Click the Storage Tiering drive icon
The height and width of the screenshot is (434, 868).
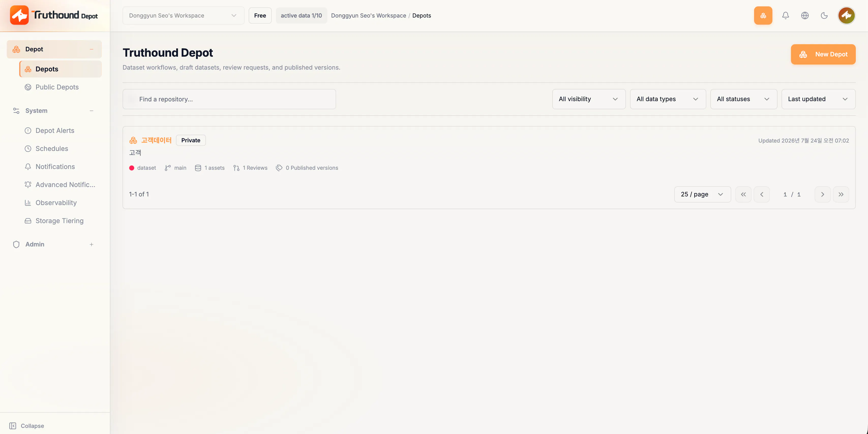pyautogui.click(x=28, y=221)
